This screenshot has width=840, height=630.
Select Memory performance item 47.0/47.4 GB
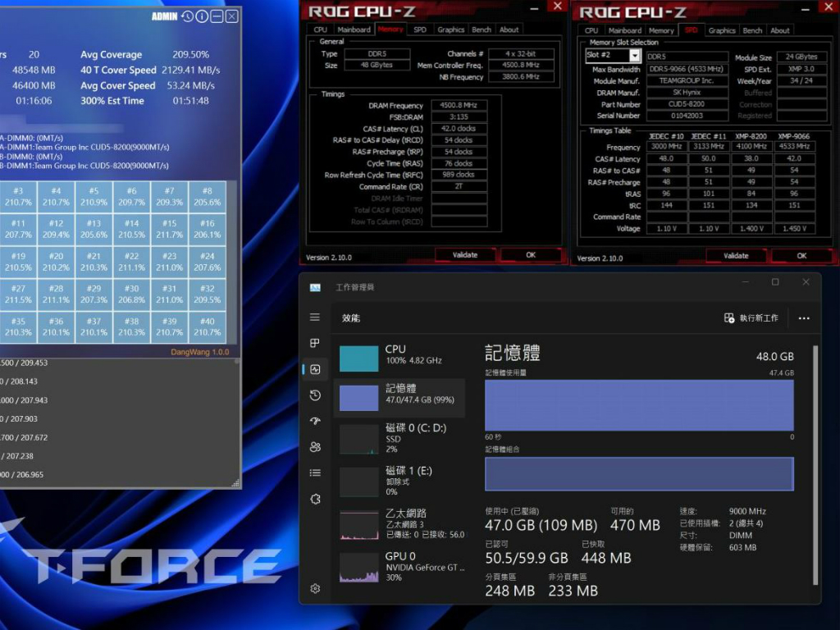point(399,398)
